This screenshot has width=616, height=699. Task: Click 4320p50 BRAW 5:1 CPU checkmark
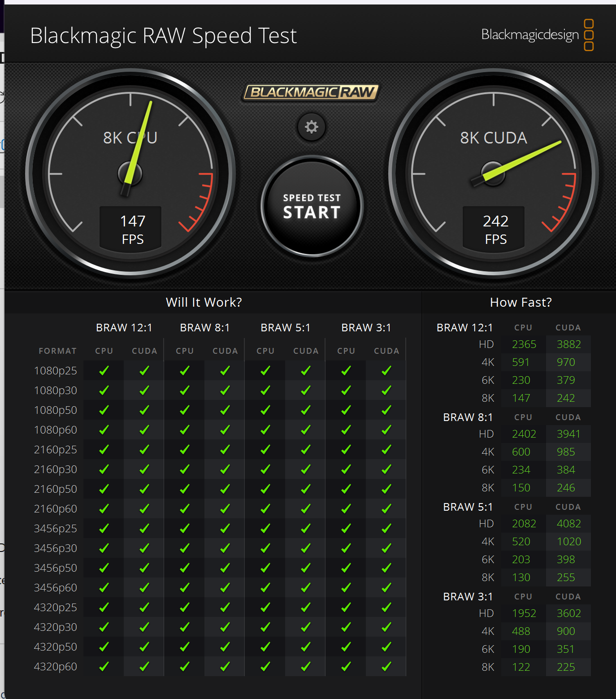(x=265, y=647)
